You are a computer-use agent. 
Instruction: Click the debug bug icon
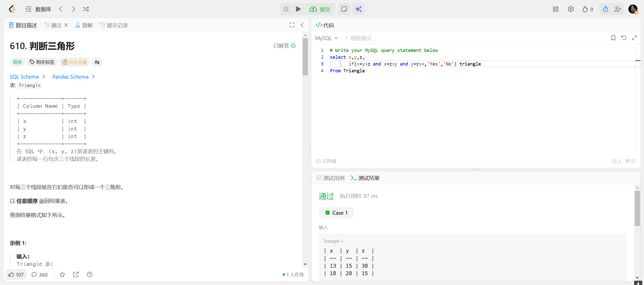click(286, 9)
